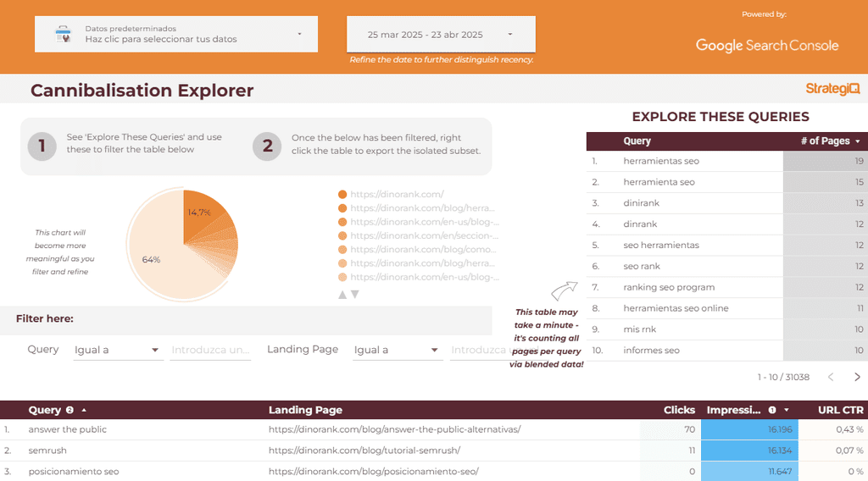Click the CTR value 0,43 %
This screenshot has width=868, height=481.
tap(849, 429)
